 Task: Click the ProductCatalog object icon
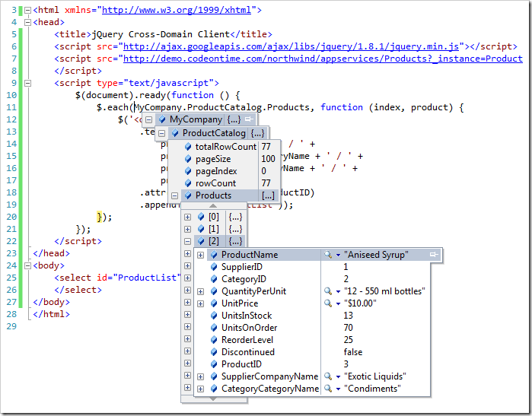click(175, 133)
